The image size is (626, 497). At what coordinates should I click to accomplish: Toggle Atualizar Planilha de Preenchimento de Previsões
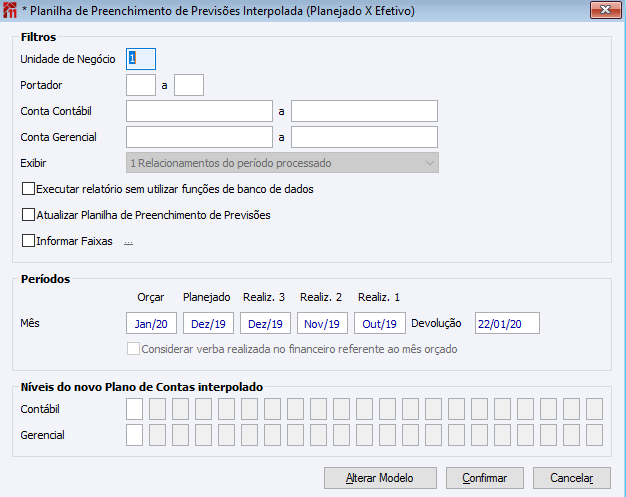tap(28, 214)
